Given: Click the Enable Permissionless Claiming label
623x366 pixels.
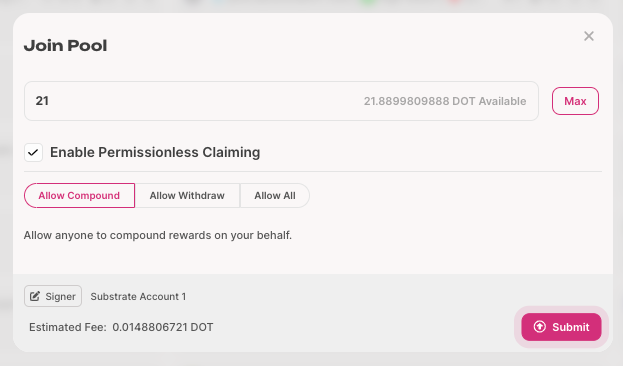Looking at the screenshot, I should [x=155, y=152].
